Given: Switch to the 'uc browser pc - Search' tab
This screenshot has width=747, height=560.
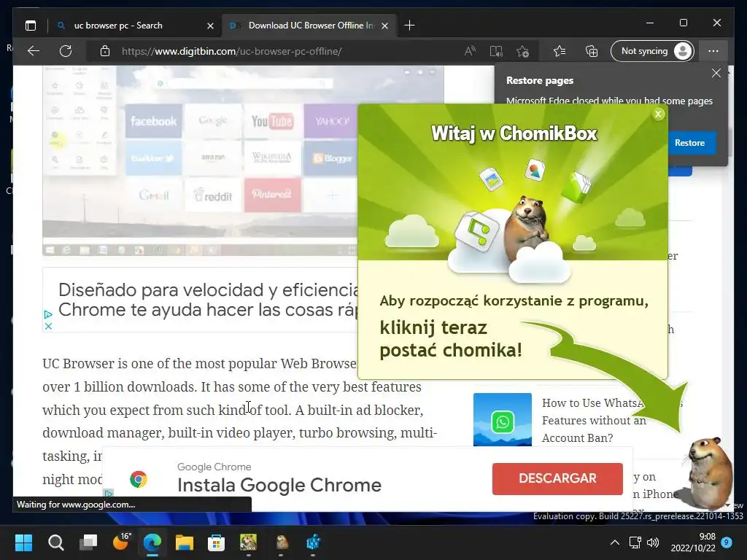Looking at the screenshot, I should tap(135, 26).
